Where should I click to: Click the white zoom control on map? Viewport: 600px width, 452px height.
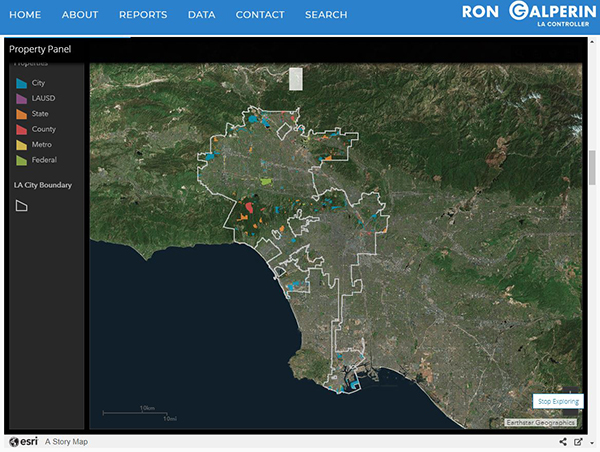(294, 79)
